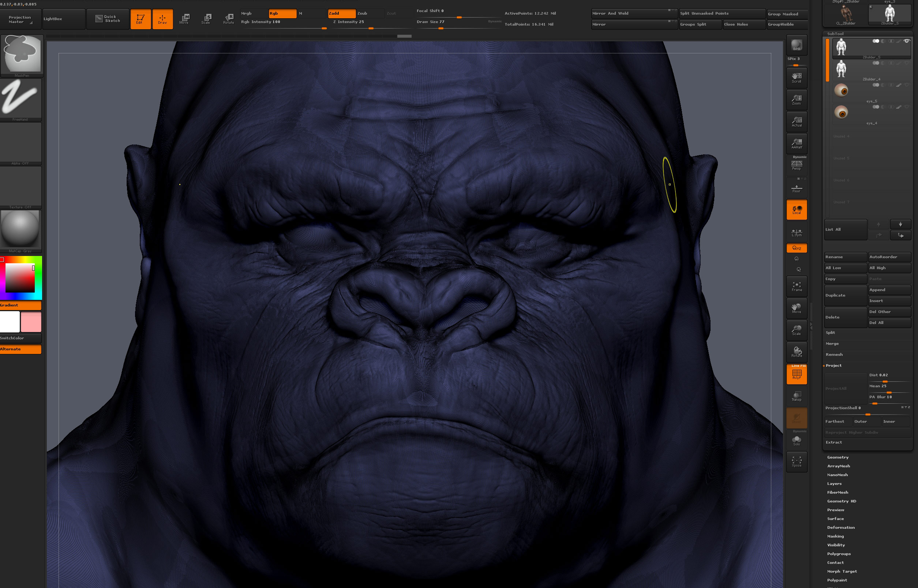Click the Actual size icon

pos(797,121)
